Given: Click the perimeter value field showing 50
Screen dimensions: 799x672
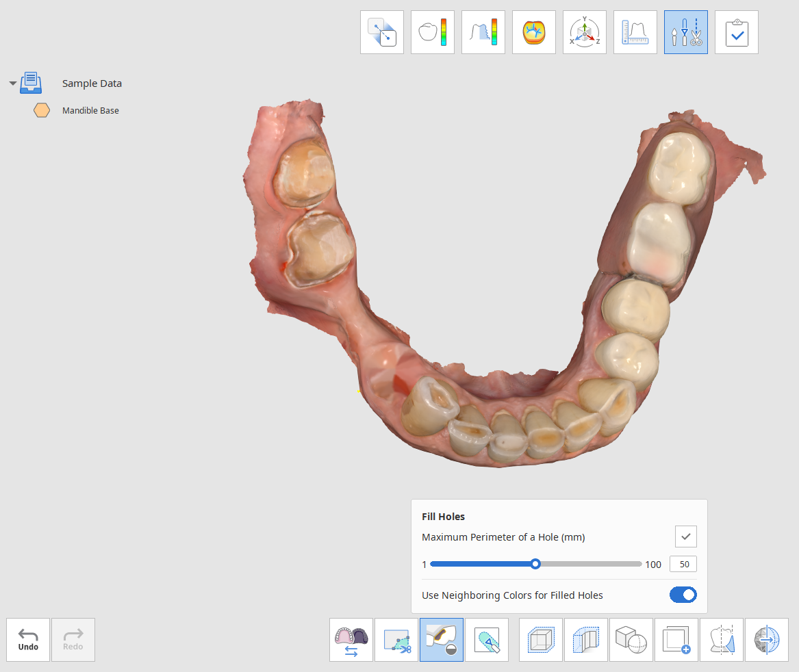Looking at the screenshot, I should pyautogui.click(x=683, y=564).
